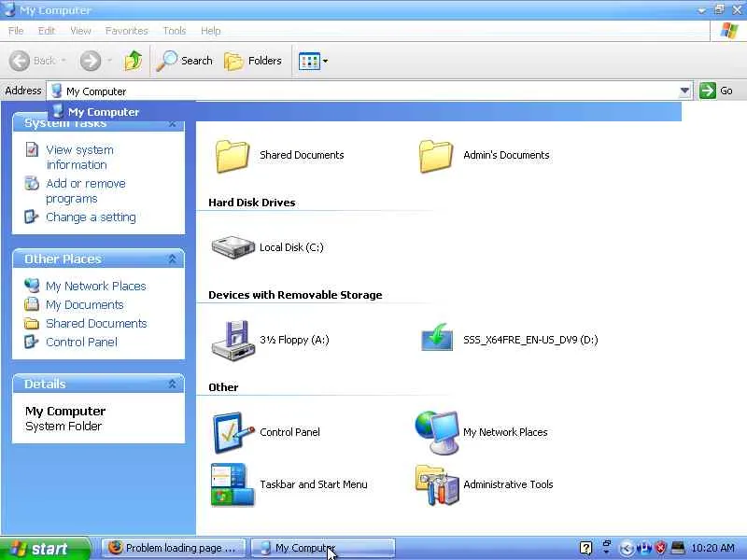This screenshot has height=560, width=747.
Task: Open the Favorites menu
Action: 127,31
